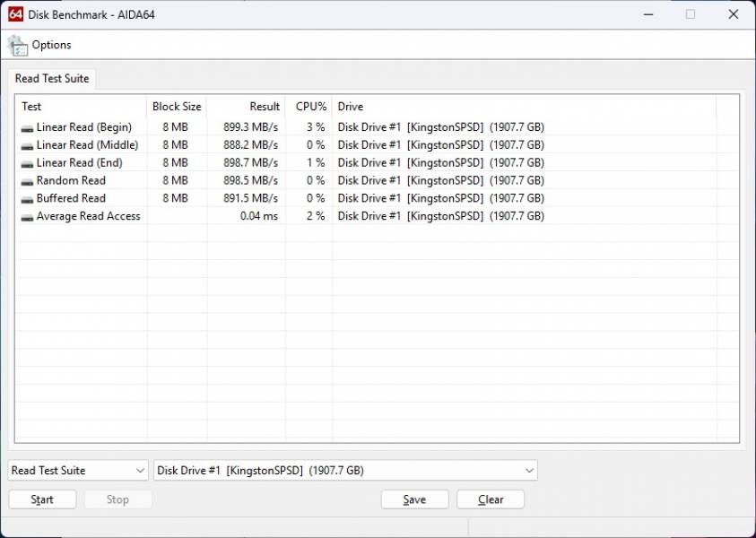The image size is (756, 538).
Task: Click the AIDA64 logo in the title bar
Action: point(15,13)
